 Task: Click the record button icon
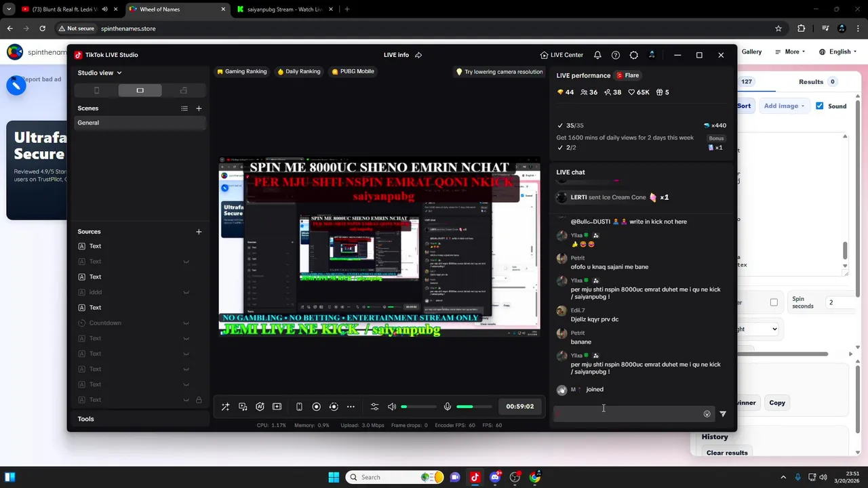coord(316,407)
